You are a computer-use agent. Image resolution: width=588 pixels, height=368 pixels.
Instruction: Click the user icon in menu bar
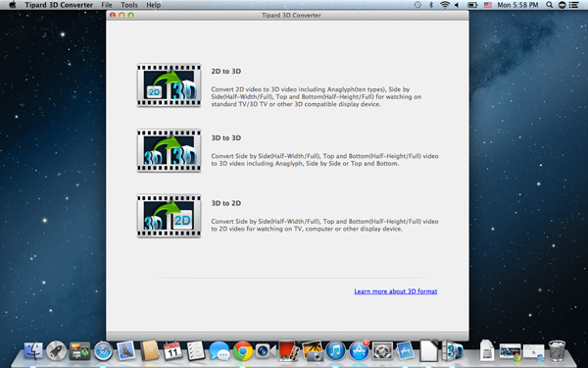[562, 5]
